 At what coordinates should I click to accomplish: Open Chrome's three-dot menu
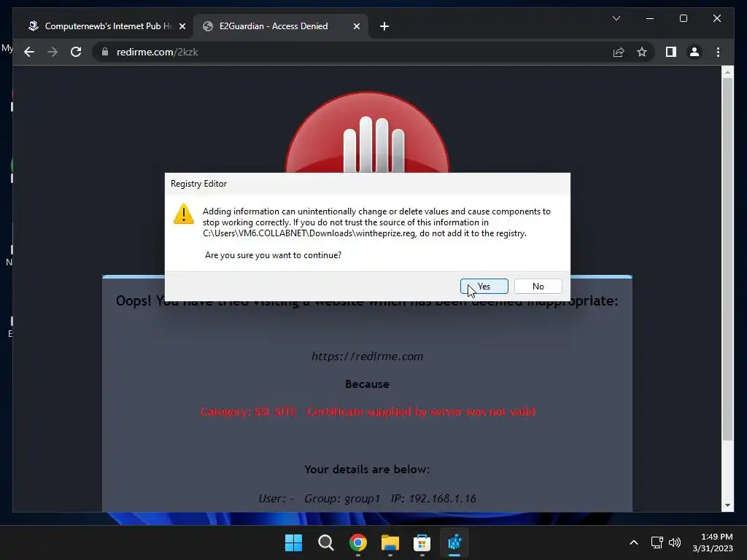pos(718,52)
